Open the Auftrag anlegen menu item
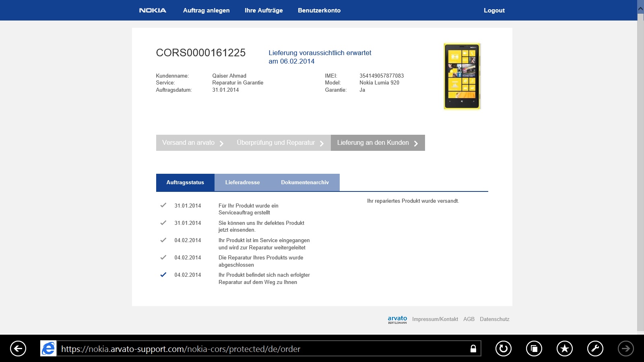Image resolution: width=644 pixels, height=362 pixels. click(206, 10)
